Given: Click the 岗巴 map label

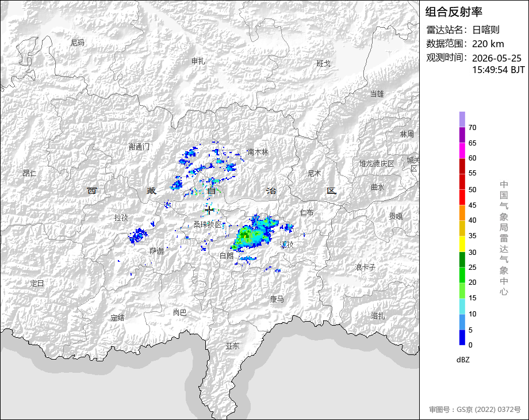Looking at the screenshot, I should (180, 312).
